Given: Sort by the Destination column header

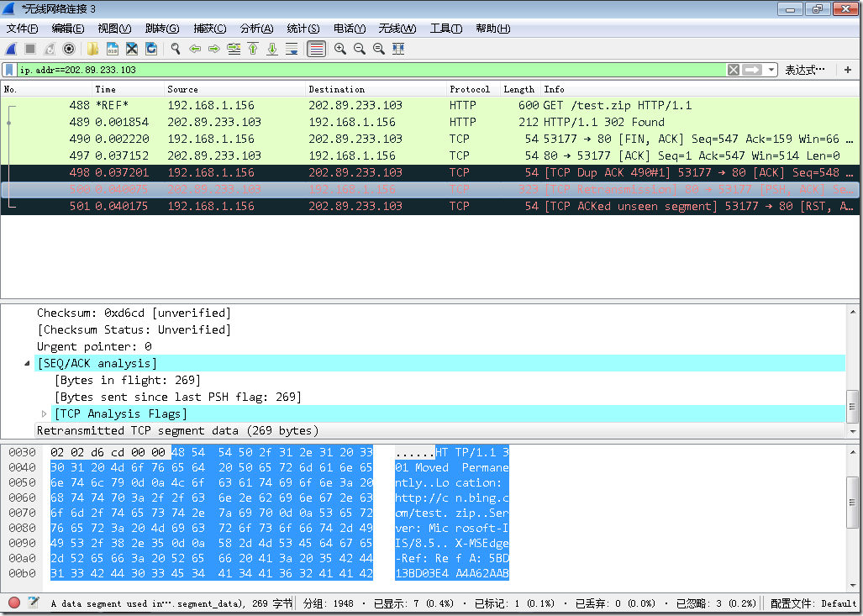Looking at the screenshot, I should [376, 89].
